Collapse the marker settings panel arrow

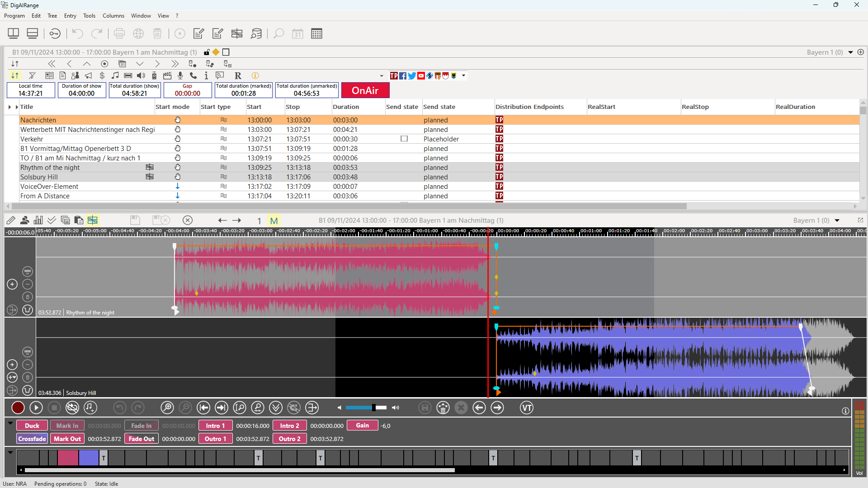(10, 423)
